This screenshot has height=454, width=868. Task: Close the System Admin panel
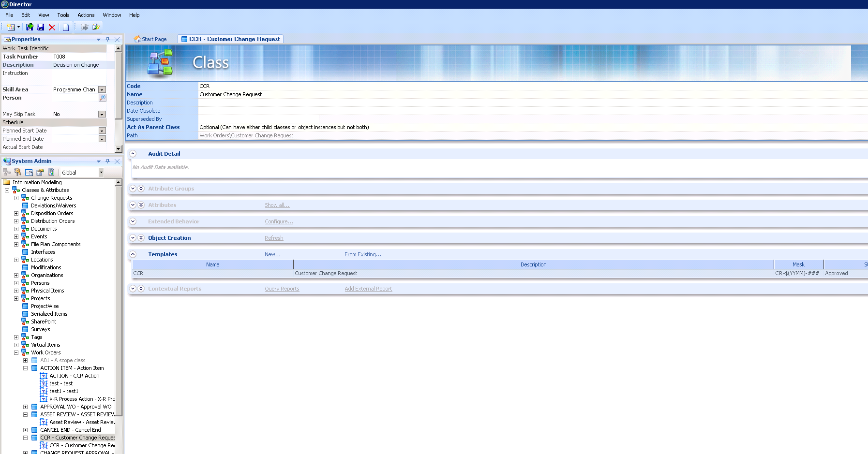(x=117, y=161)
